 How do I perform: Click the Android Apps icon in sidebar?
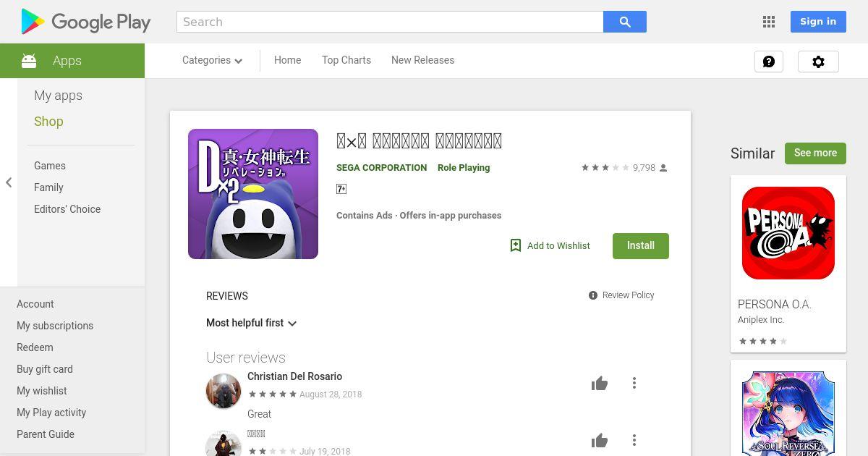29,61
